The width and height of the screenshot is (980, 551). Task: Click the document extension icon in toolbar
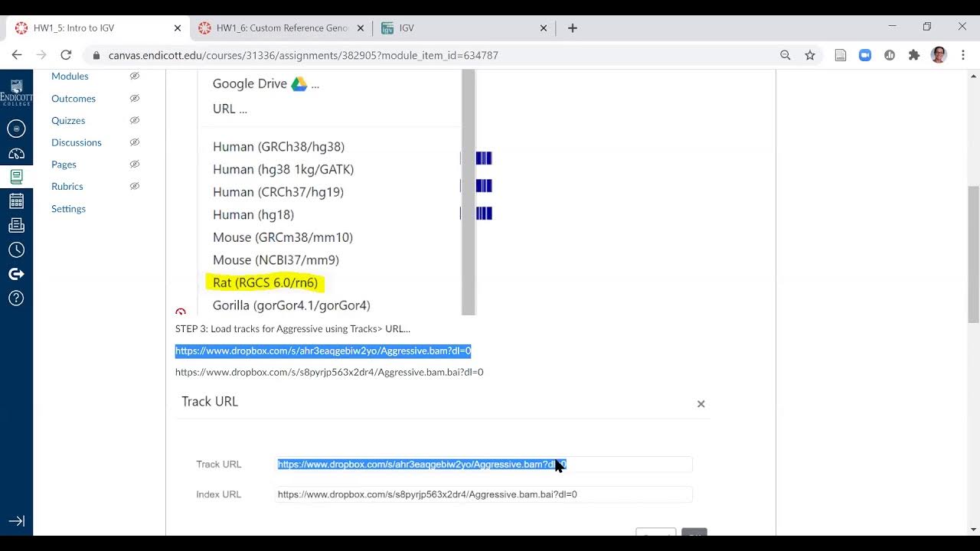[x=841, y=55]
